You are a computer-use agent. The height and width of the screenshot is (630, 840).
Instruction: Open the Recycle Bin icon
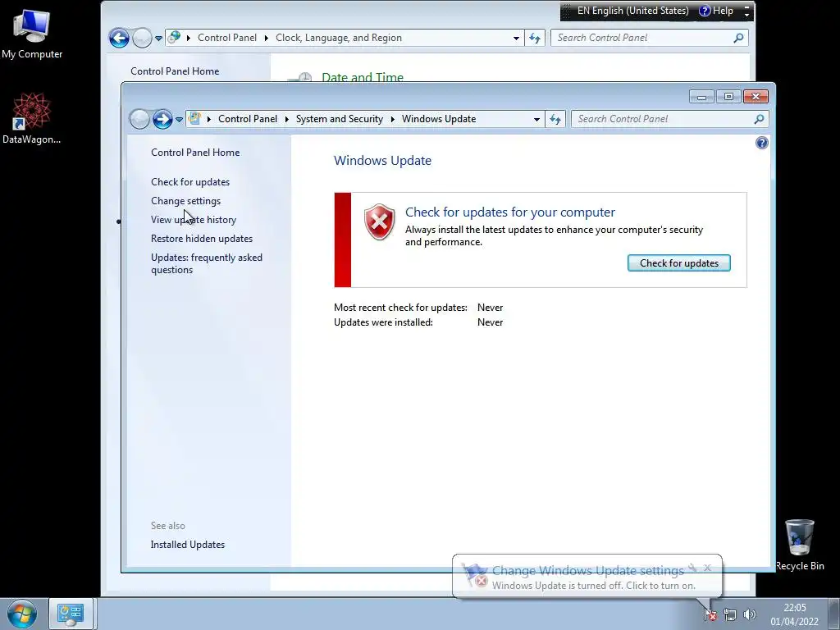click(x=799, y=545)
